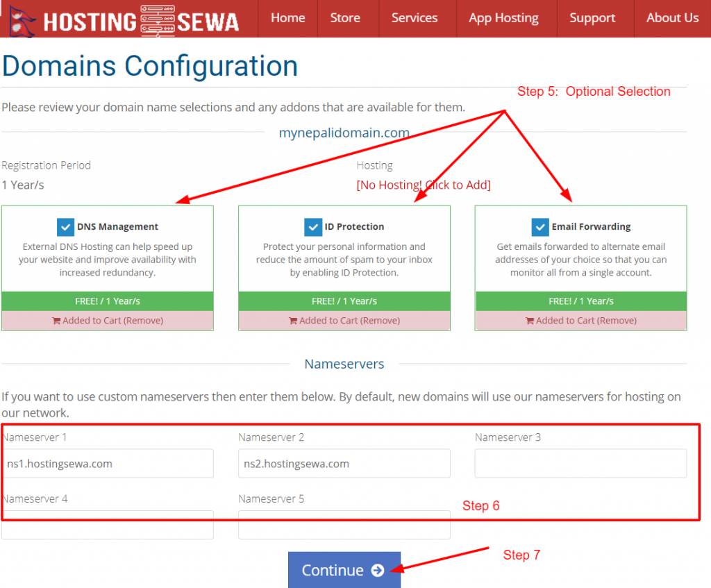The height and width of the screenshot is (588, 711).
Task: Uncheck the Email Forwarding checkbox
Action: click(540, 226)
